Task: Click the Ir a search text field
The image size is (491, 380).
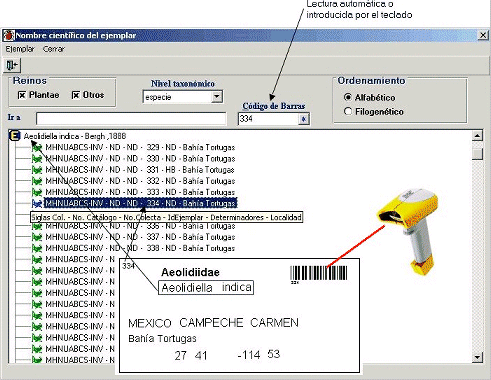Action: 131,119
